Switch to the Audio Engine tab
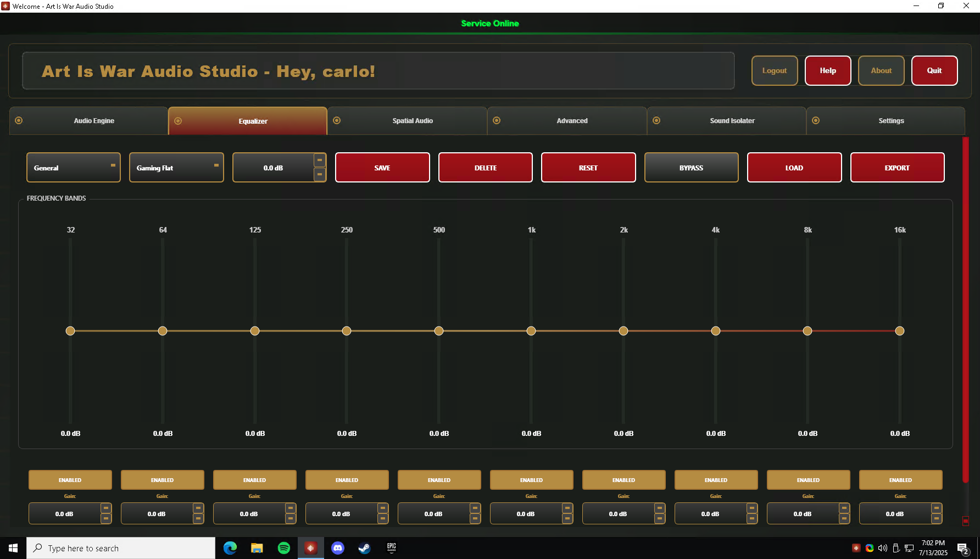The width and height of the screenshot is (980, 559). [x=88, y=121]
